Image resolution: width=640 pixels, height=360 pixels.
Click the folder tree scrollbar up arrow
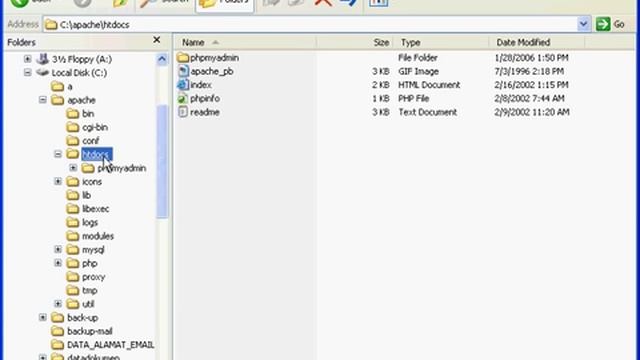pyautogui.click(x=162, y=59)
